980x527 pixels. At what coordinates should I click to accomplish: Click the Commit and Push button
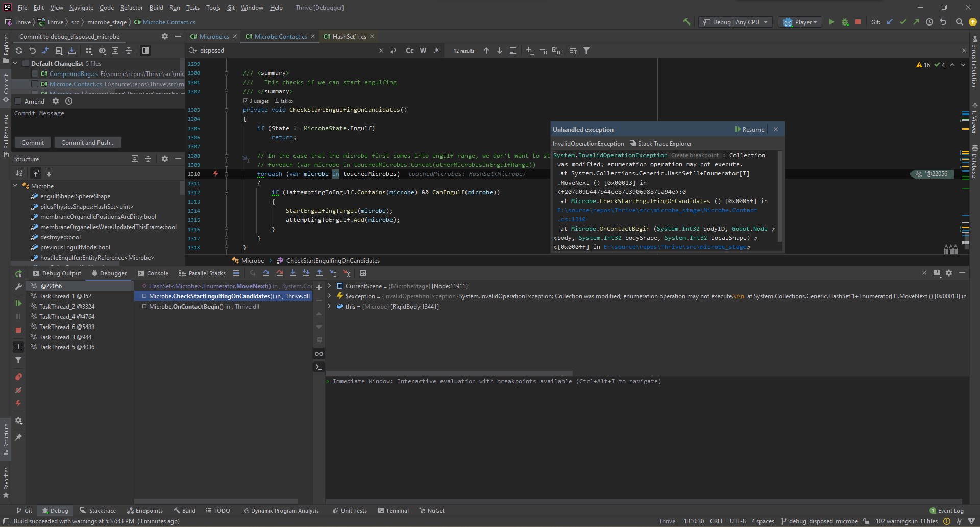tap(87, 142)
